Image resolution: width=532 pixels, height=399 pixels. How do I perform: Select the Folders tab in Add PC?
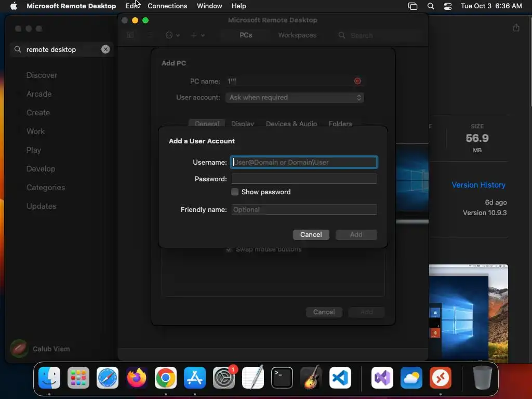tap(340, 124)
